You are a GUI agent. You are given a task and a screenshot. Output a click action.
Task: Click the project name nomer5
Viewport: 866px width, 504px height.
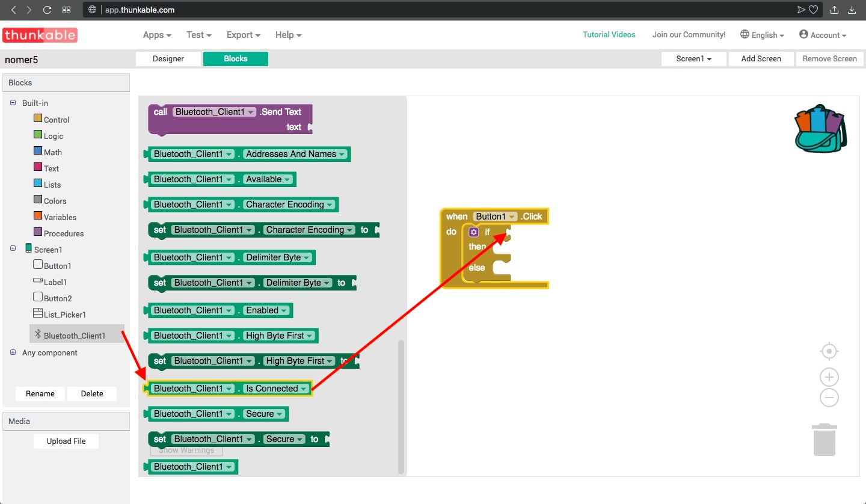click(x=22, y=60)
